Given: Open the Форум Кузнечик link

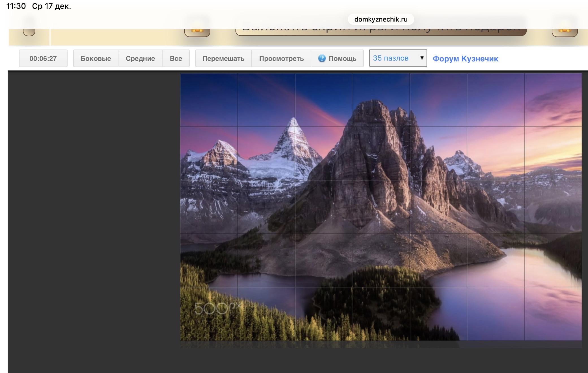Looking at the screenshot, I should [465, 59].
